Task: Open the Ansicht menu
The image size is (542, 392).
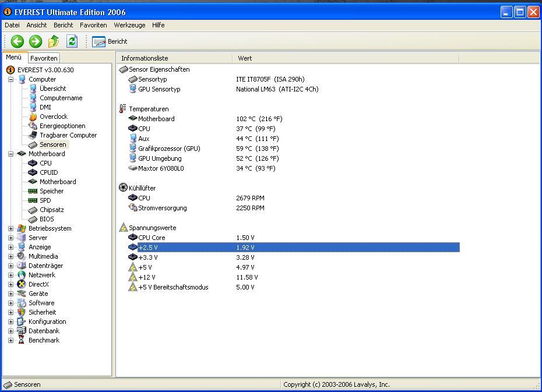Action: point(36,25)
